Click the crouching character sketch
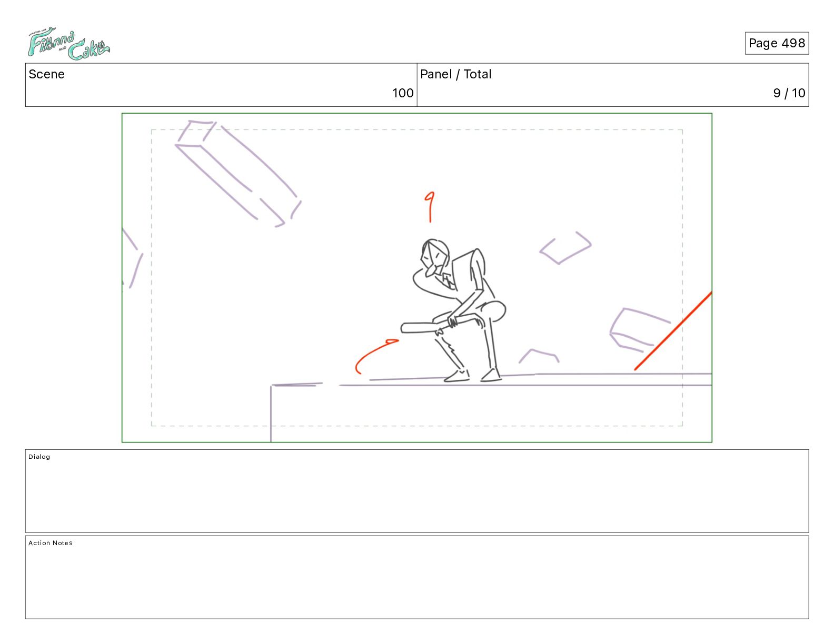 (459, 310)
